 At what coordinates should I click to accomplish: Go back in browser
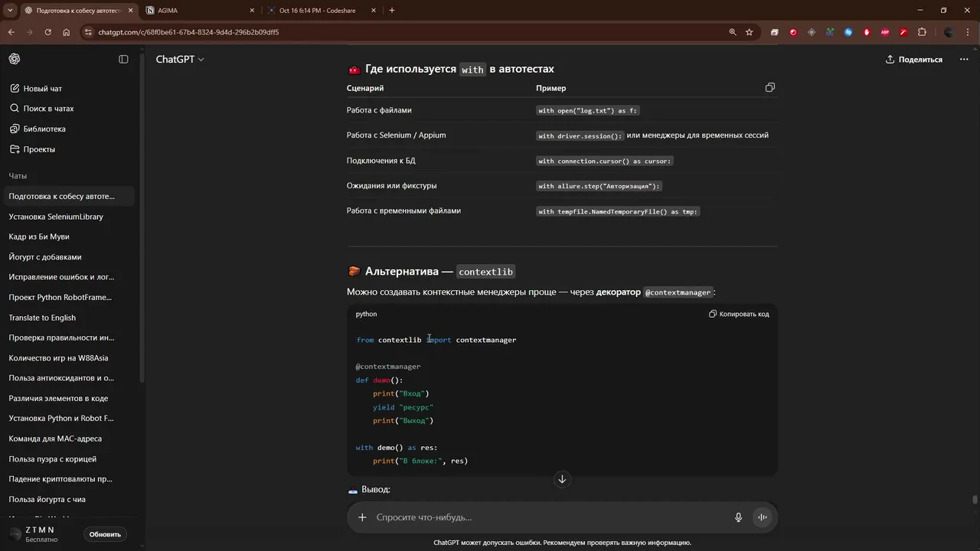(x=11, y=32)
